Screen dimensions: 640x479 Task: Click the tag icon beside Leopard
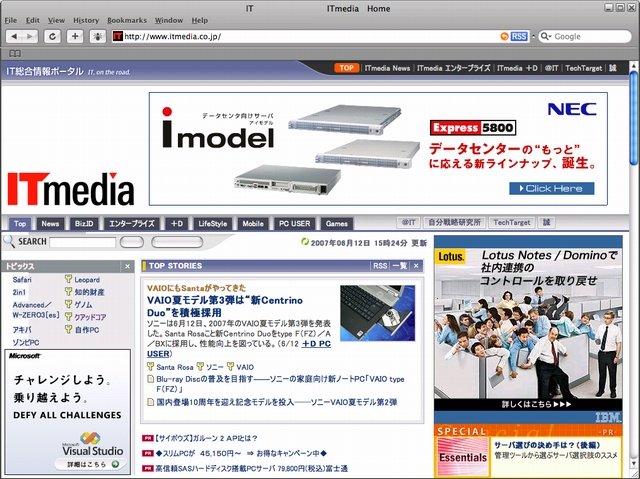(x=68, y=279)
